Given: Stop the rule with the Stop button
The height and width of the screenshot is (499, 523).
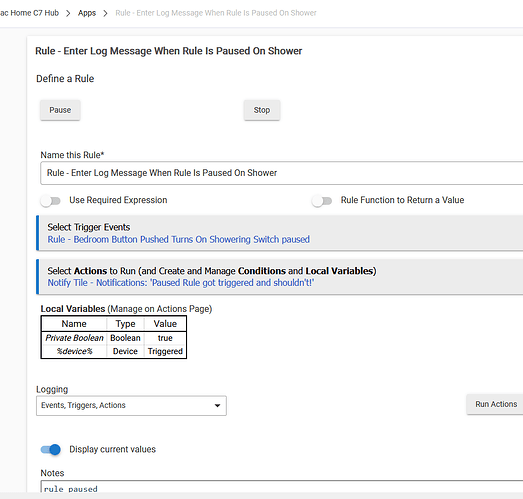Looking at the screenshot, I should click(x=262, y=110).
